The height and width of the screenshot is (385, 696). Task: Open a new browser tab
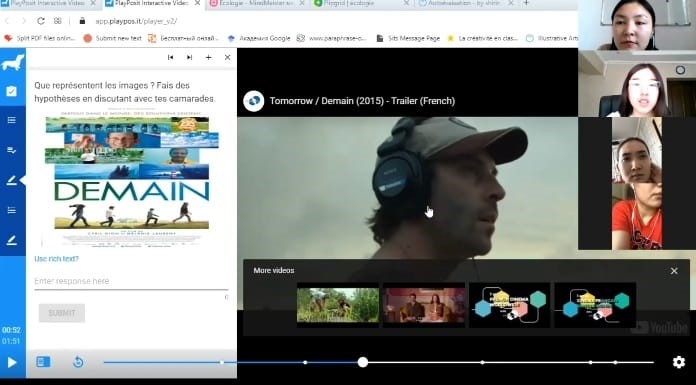click(x=526, y=3)
